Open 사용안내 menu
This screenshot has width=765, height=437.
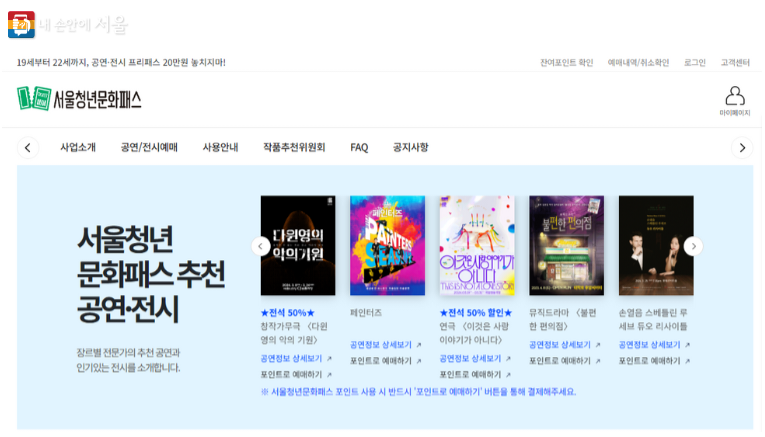tap(221, 147)
